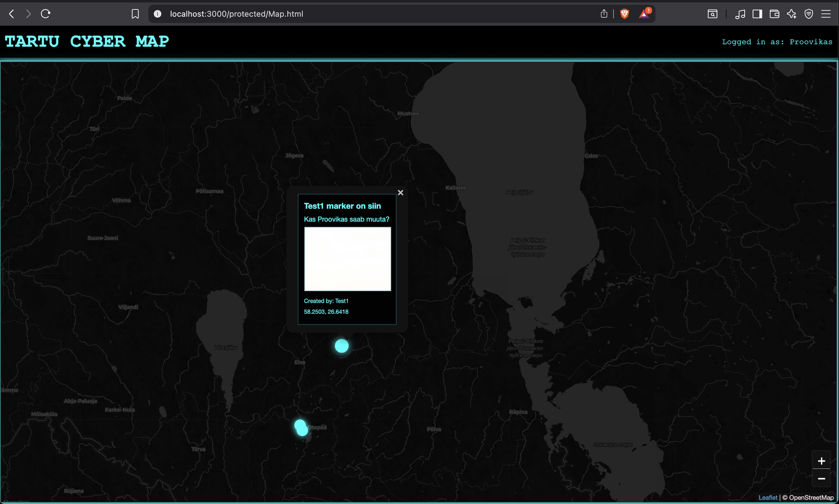Image resolution: width=839 pixels, height=504 pixels.
Task: Click the address bar URL localhost:3000
Action: pos(236,14)
